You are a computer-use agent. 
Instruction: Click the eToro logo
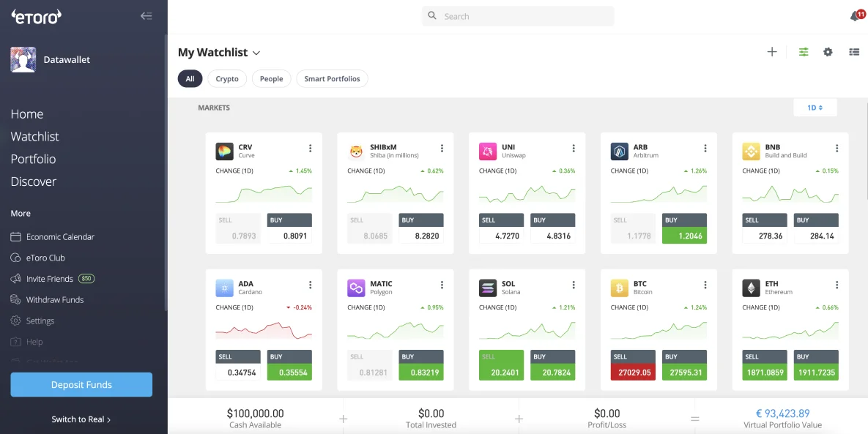click(37, 17)
